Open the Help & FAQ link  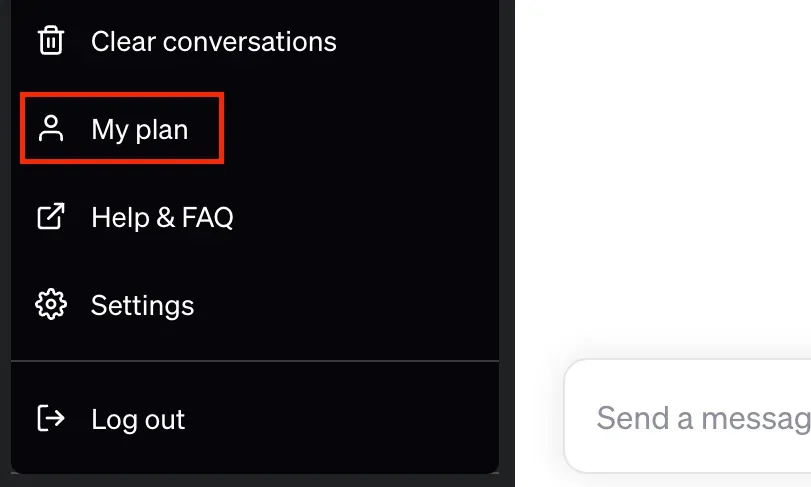coord(254,217)
